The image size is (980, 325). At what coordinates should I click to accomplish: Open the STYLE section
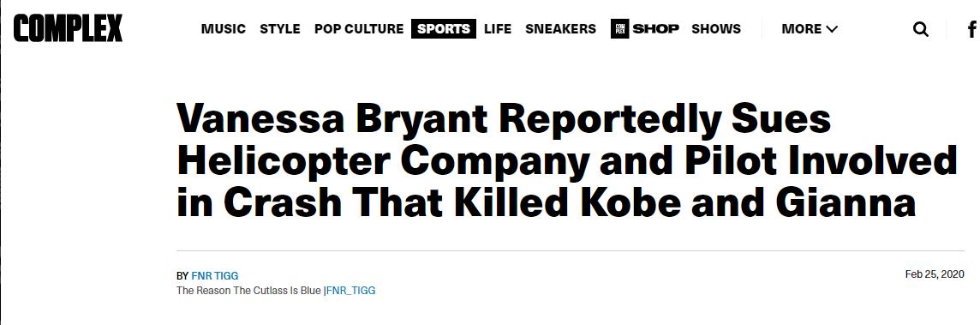[280, 29]
